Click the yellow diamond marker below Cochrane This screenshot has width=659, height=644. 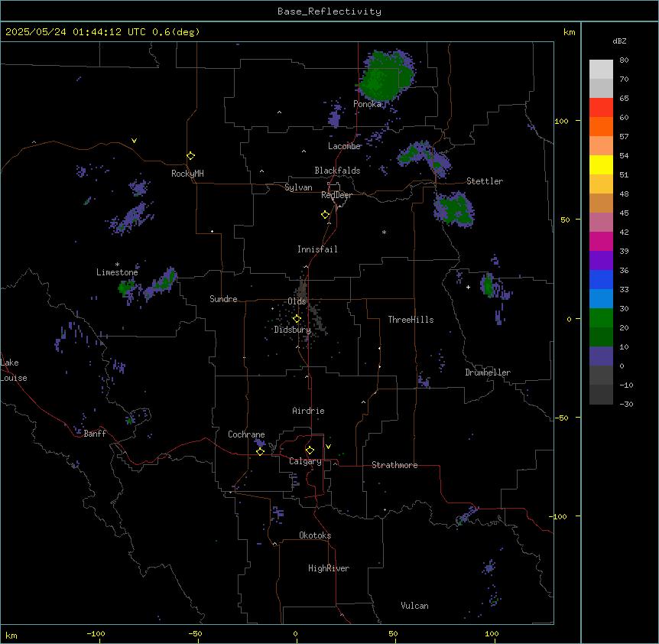click(x=260, y=451)
